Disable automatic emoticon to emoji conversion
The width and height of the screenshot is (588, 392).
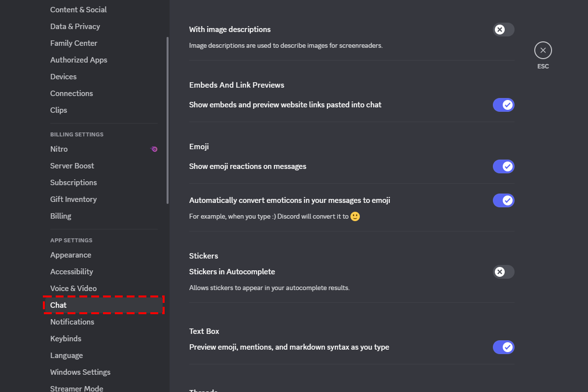[503, 200]
